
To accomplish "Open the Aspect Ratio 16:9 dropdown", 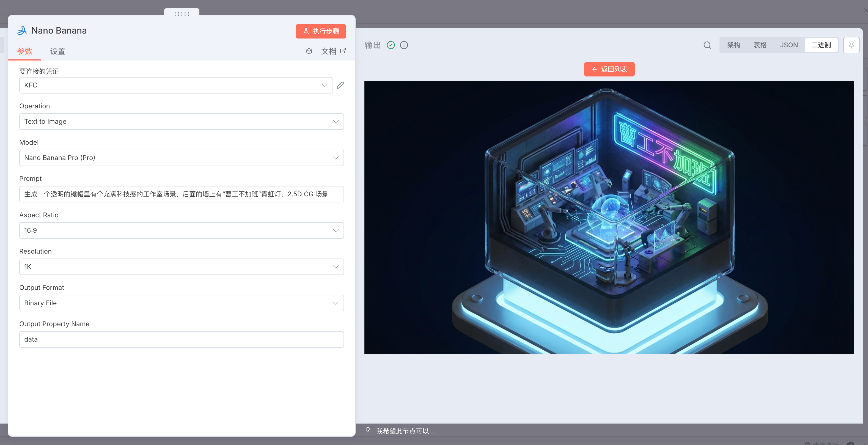I will (x=181, y=230).
